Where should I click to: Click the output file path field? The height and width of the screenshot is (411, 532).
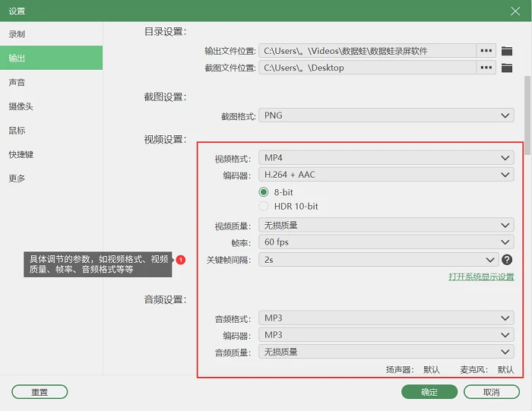367,51
